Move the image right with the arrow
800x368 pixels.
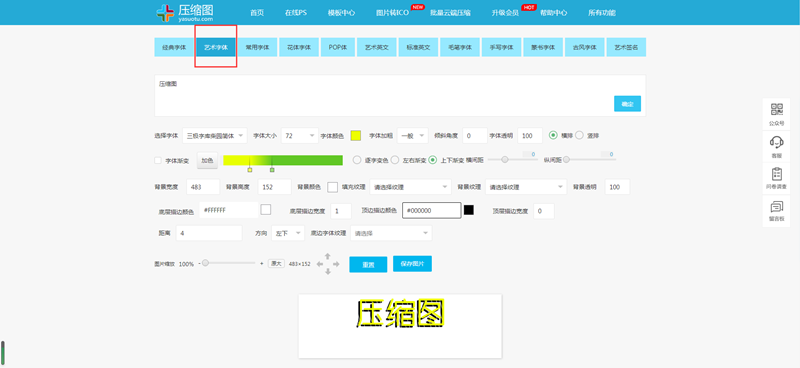(x=336, y=264)
